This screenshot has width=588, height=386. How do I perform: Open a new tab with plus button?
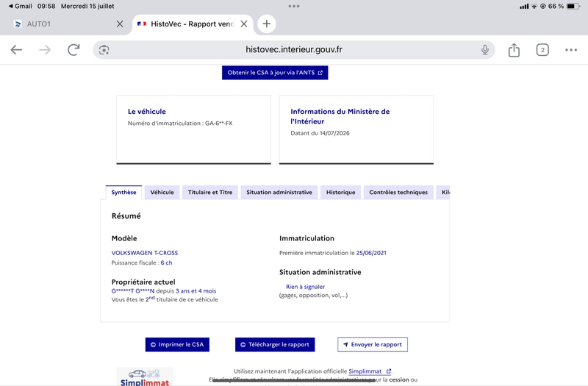pyautogui.click(x=266, y=24)
